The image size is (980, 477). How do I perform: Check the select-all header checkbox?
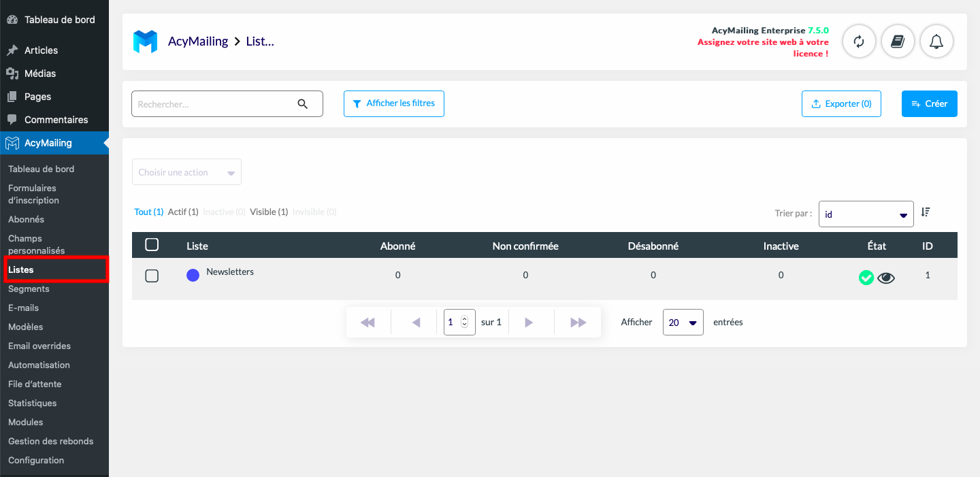[x=152, y=244]
